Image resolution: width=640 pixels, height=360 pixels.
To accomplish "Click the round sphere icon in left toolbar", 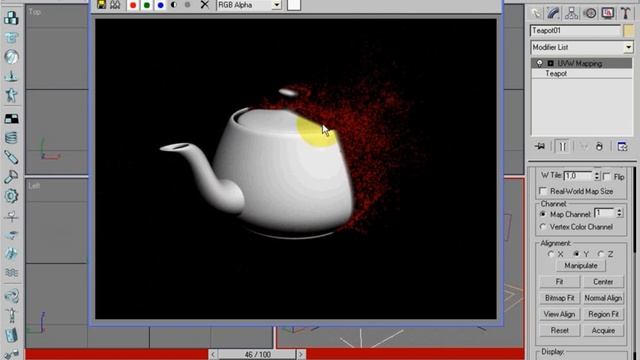I will coord(11,57).
